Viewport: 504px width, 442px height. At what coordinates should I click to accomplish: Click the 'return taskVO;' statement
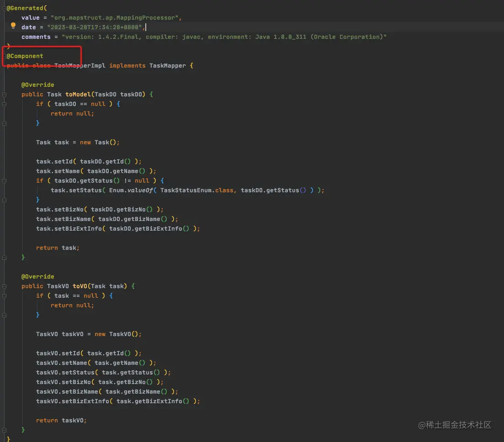(x=61, y=421)
